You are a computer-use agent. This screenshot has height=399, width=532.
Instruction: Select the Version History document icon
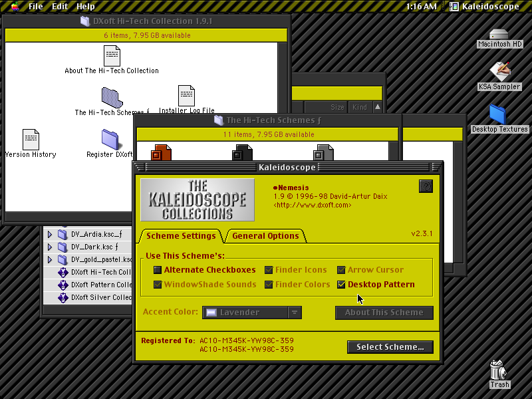pyautogui.click(x=31, y=140)
